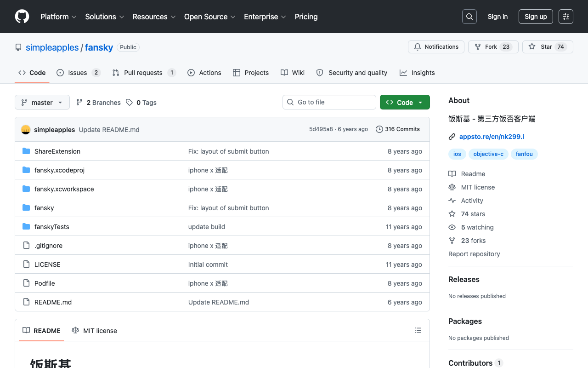Click the Sign up button
Viewport: 588px width, 368px height.
(536, 17)
